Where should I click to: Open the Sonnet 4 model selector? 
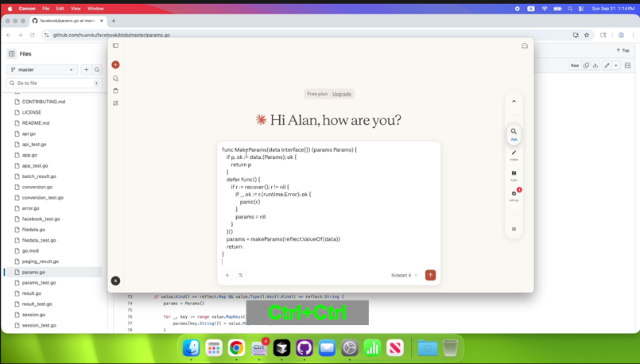click(x=404, y=275)
